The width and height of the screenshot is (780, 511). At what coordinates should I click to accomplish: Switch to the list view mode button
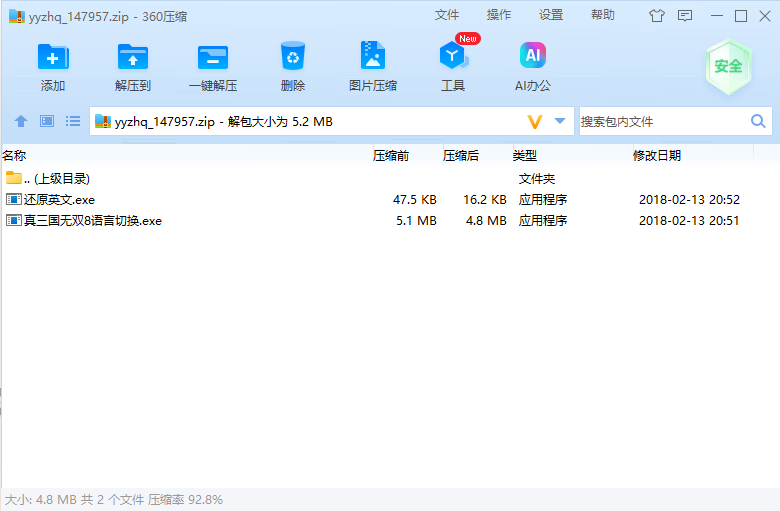coord(73,121)
